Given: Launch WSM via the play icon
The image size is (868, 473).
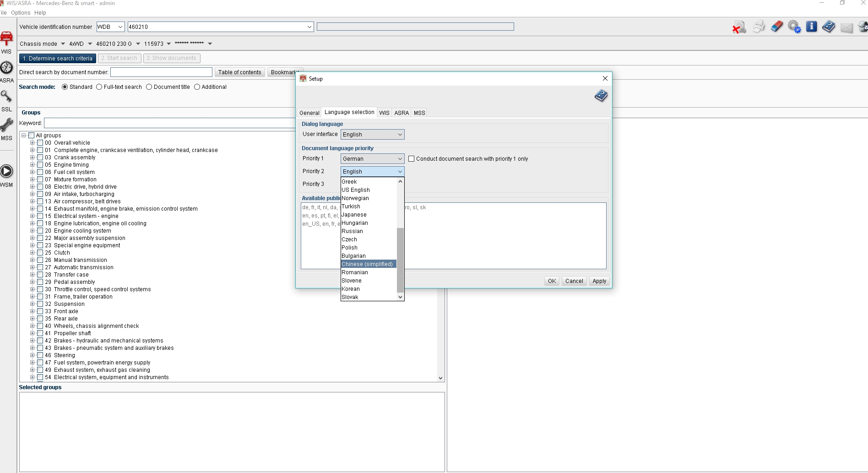Looking at the screenshot, I should tap(6, 171).
